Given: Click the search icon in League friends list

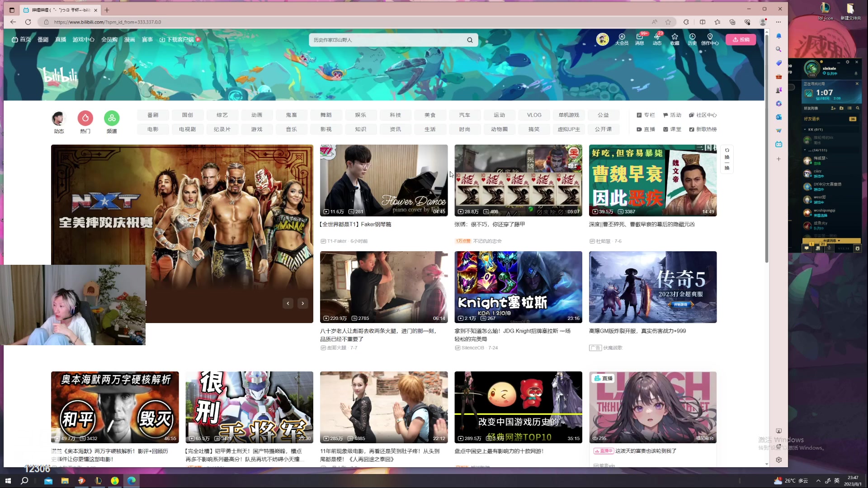Looking at the screenshot, I should [858, 108].
